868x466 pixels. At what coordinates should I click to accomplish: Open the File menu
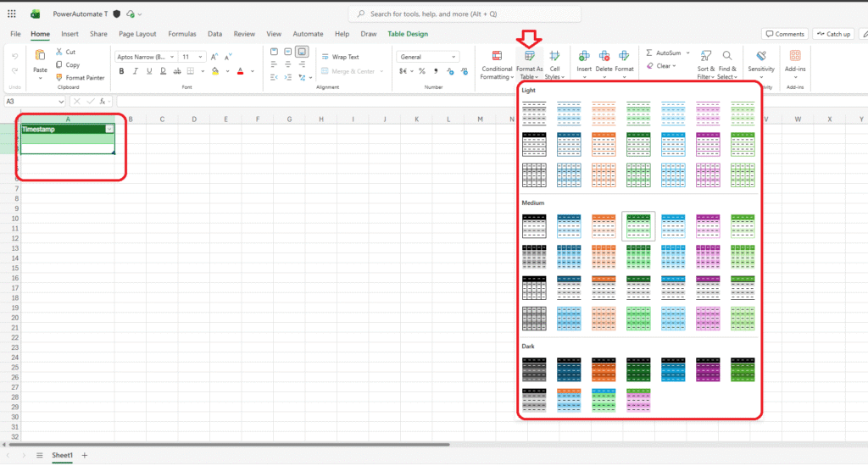[x=15, y=34]
